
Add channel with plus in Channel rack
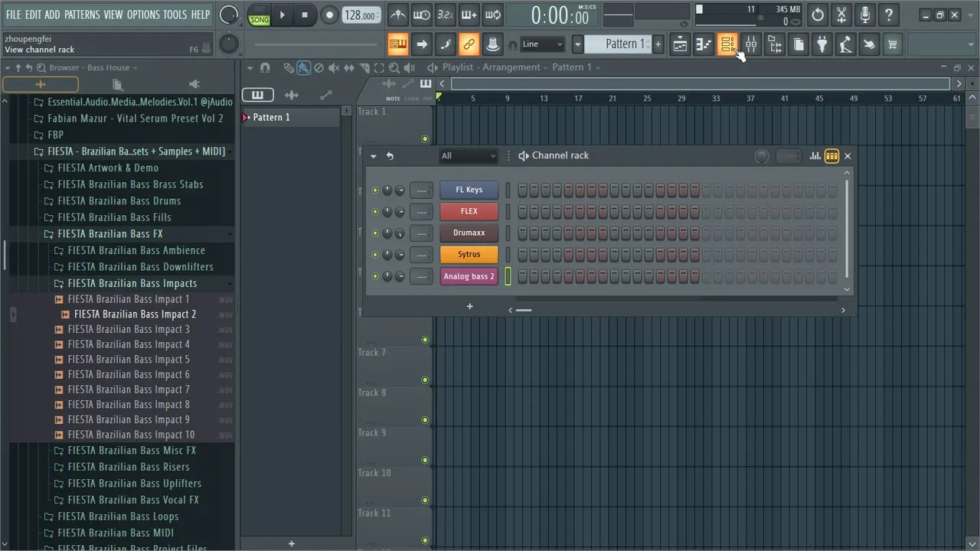(470, 307)
